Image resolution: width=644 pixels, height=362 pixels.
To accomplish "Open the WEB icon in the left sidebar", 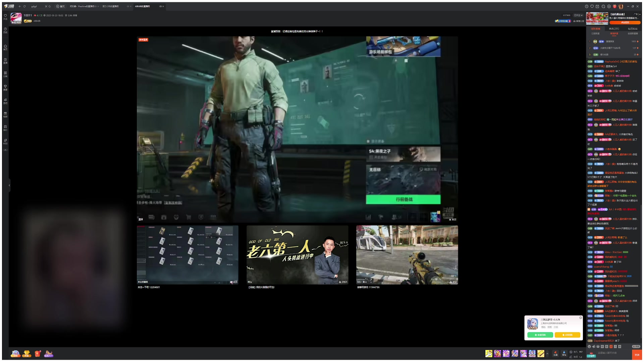I will [x=5, y=141].
